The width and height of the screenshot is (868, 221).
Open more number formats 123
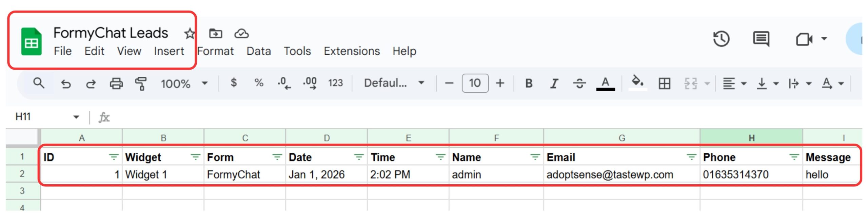335,83
